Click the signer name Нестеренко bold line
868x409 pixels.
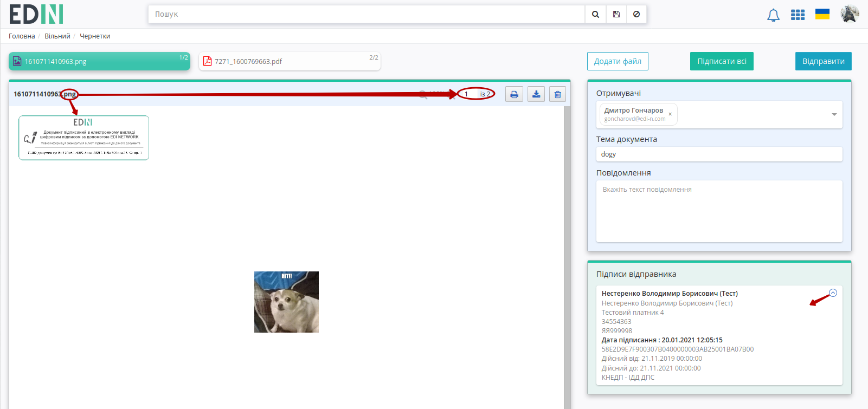pos(670,294)
